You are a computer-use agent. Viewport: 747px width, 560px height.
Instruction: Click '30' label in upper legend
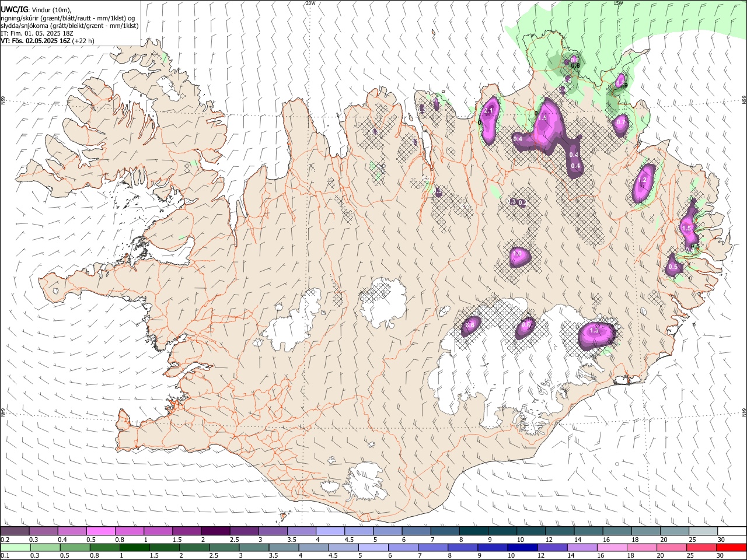tap(721, 540)
